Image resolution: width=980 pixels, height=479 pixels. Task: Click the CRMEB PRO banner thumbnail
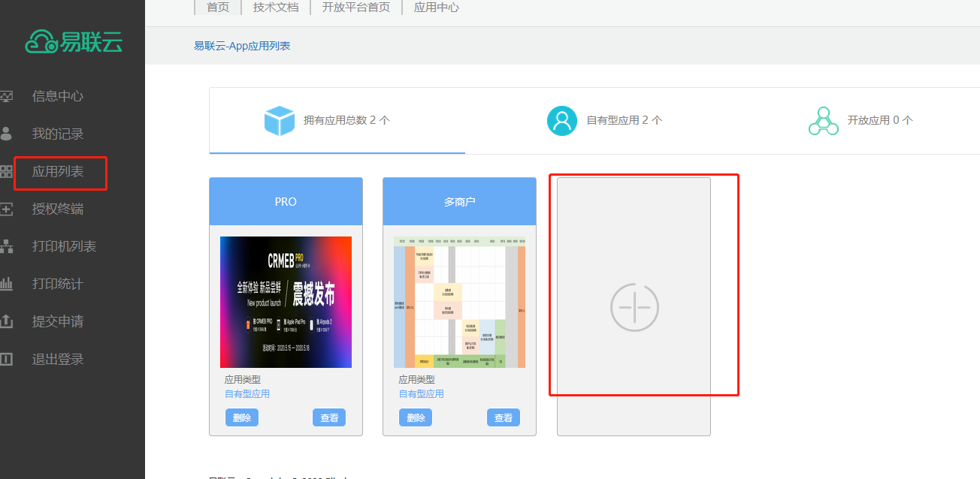[x=286, y=302]
